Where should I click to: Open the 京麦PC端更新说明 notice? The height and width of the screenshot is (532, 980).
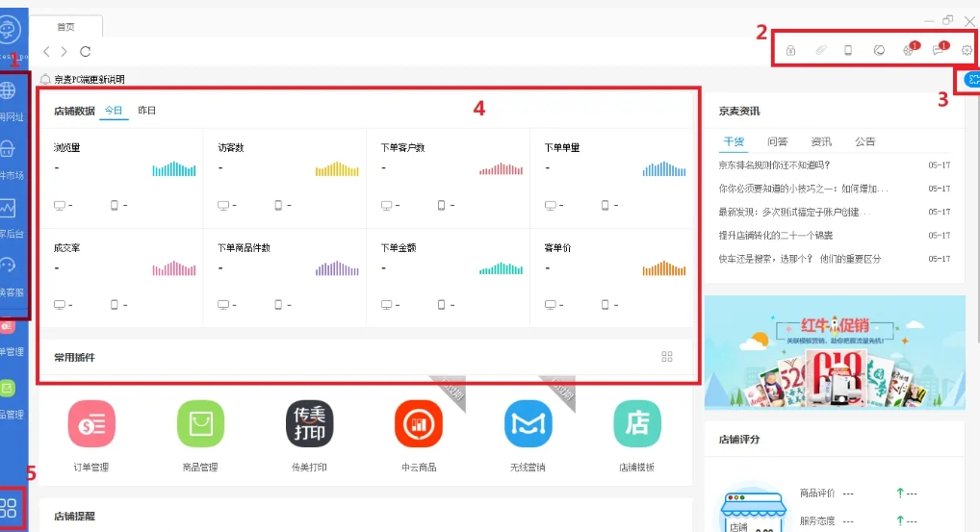click(x=90, y=79)
